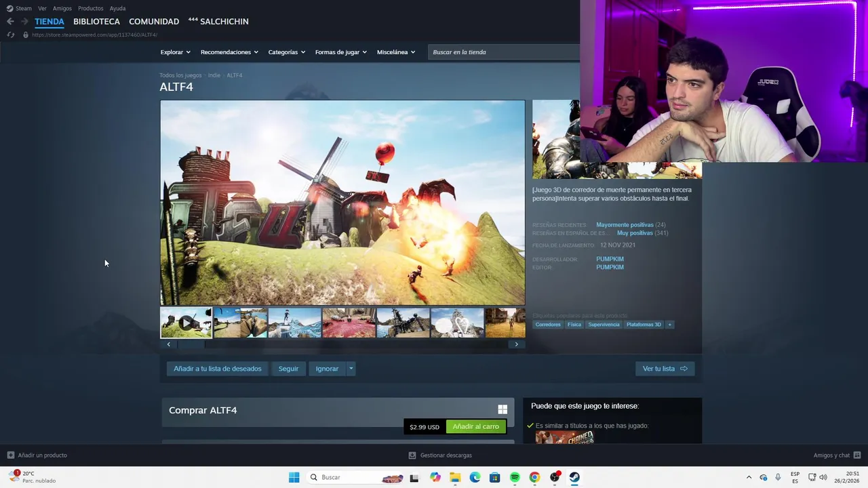
Task: Open the SALCHICHIN profile tab
Action: (x=218, y=22)
